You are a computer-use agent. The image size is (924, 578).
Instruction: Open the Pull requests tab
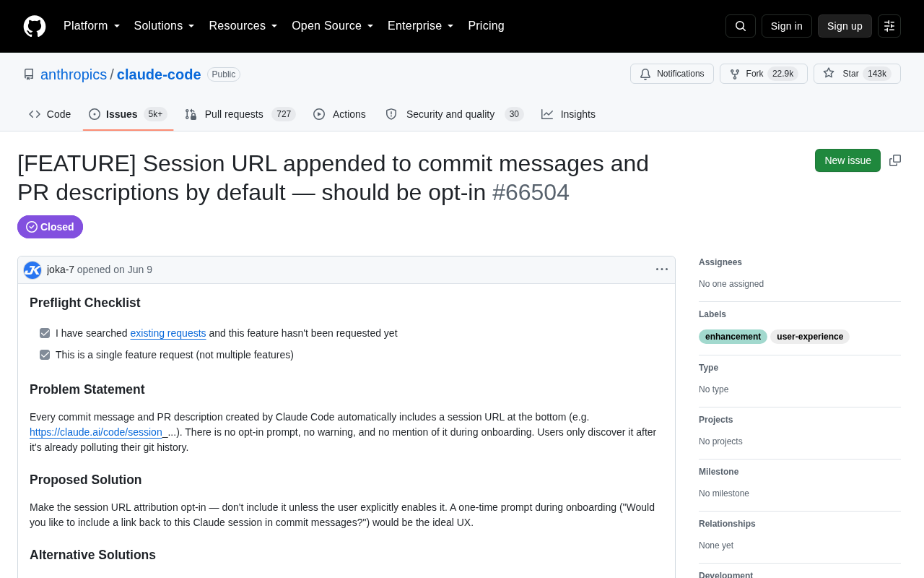coord(240,114)
